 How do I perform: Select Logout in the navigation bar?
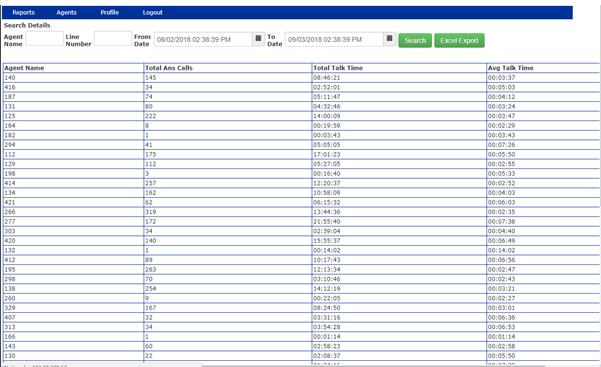click(153, 12)
